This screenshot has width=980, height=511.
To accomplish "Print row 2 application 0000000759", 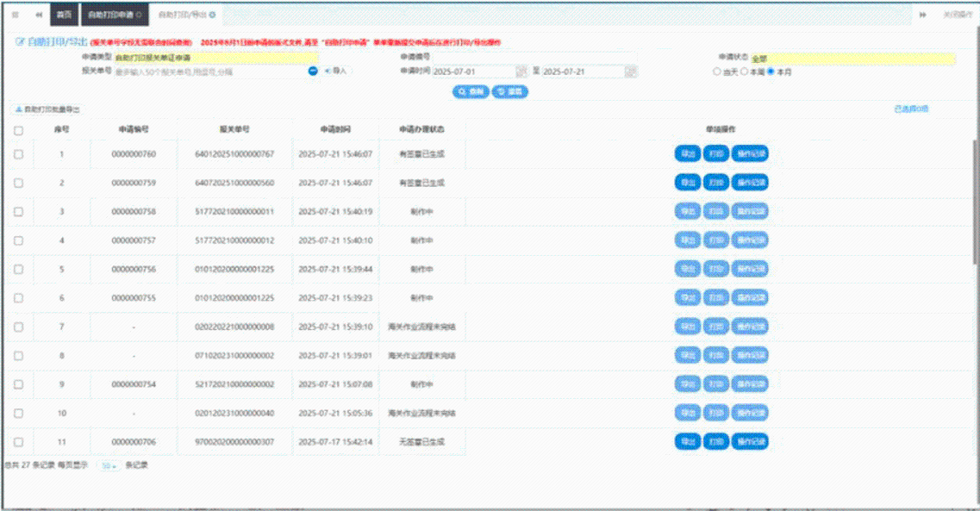I will point(716,183).
